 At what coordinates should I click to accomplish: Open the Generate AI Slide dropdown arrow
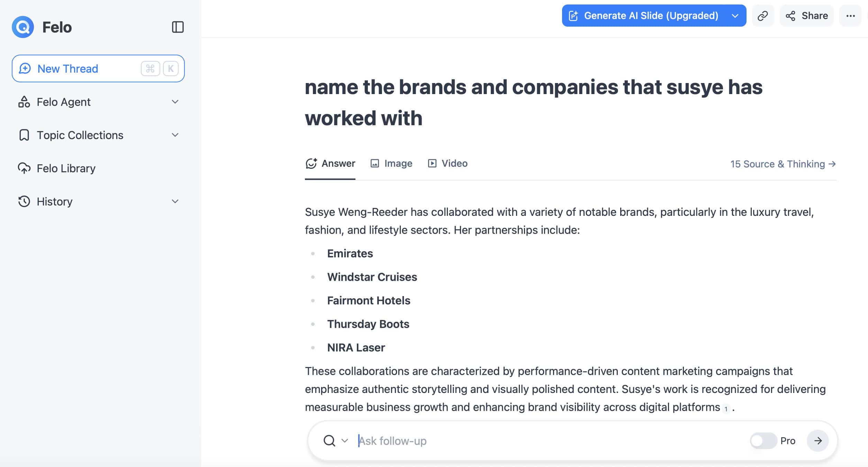735,16
